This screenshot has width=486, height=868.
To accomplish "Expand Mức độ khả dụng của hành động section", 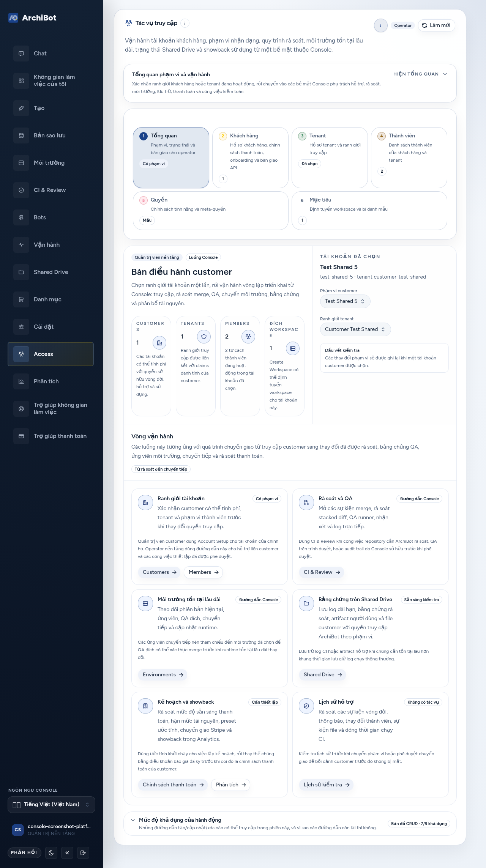I will tap(290, 824).
